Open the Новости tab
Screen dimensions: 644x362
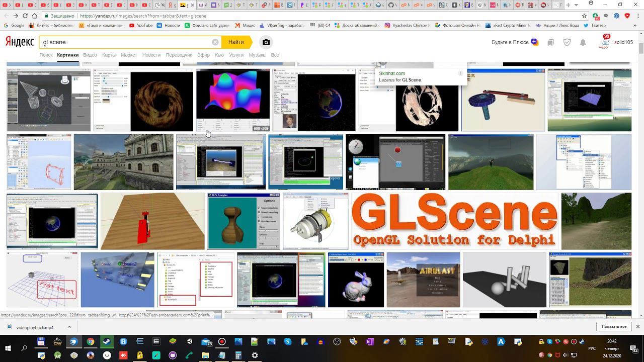pos(151,55)
